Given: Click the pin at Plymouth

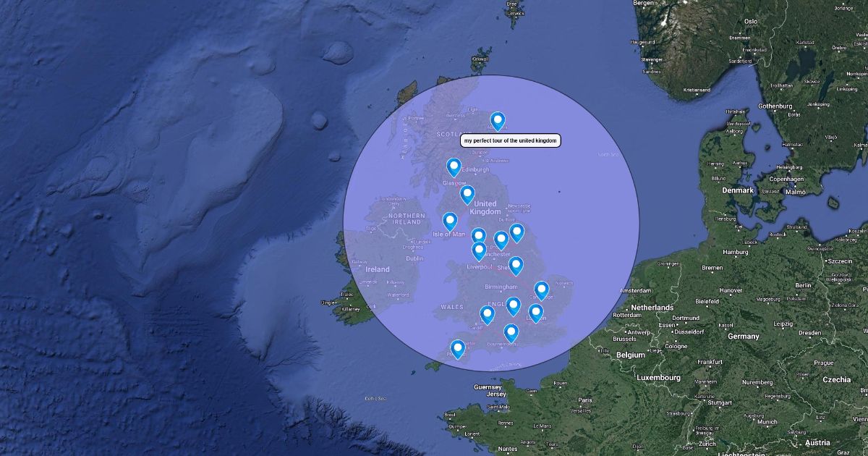Looking at the screenshot, I should (457, 349).
